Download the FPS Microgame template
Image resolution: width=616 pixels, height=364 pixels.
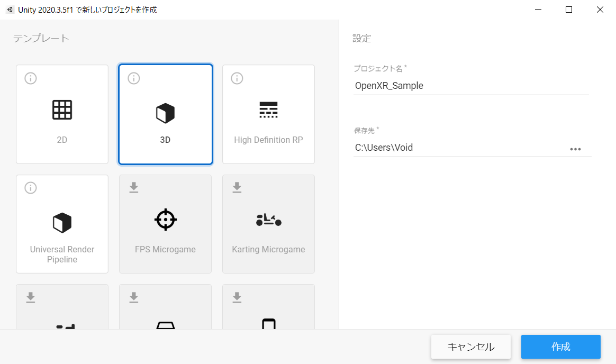133,187
